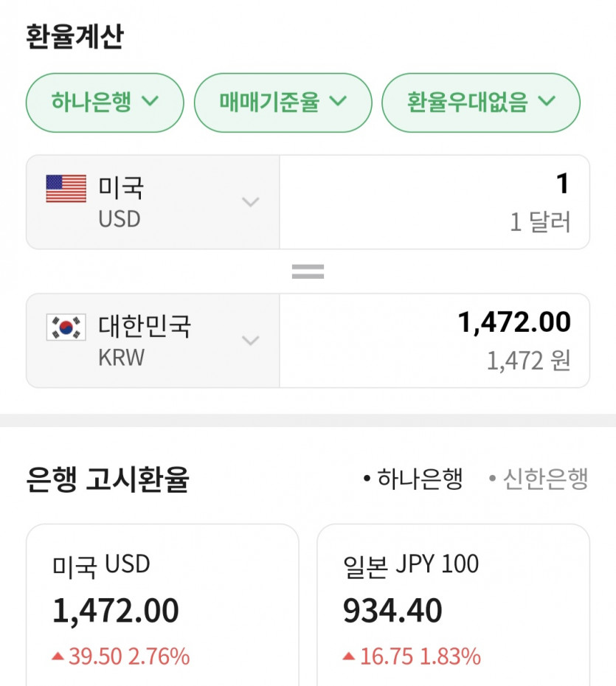
Task: Click the South Korea flag icon
Action: pyautogui.click(x=66, y=327)
